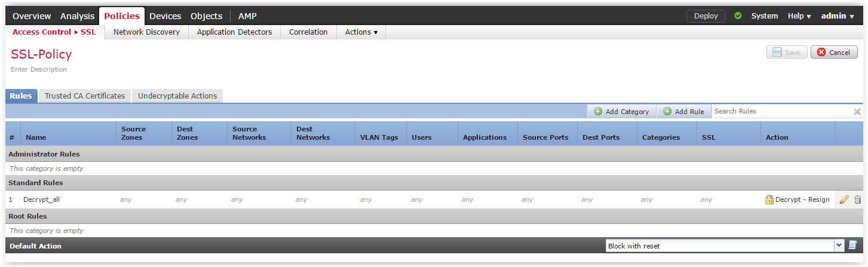This screenshot has height=267, width=868.
Task: Expand the Actions menu
Action: tap(361, 32)
